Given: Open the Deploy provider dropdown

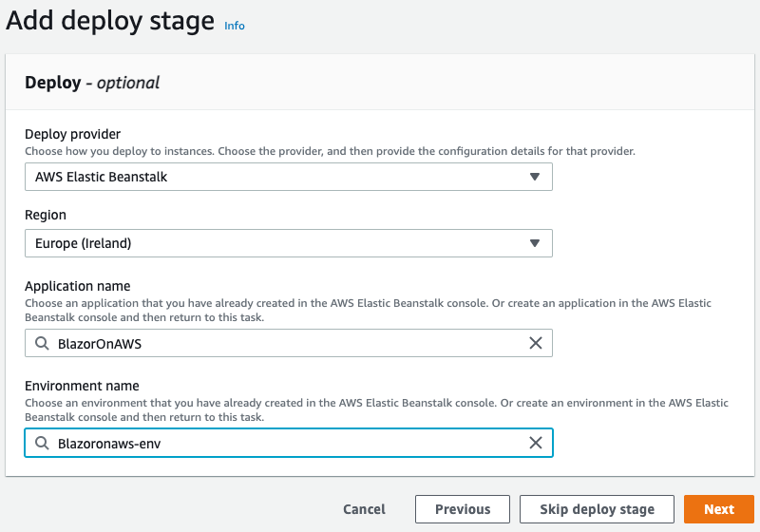Looking at the screenshot, I should (x=289, y=177).
